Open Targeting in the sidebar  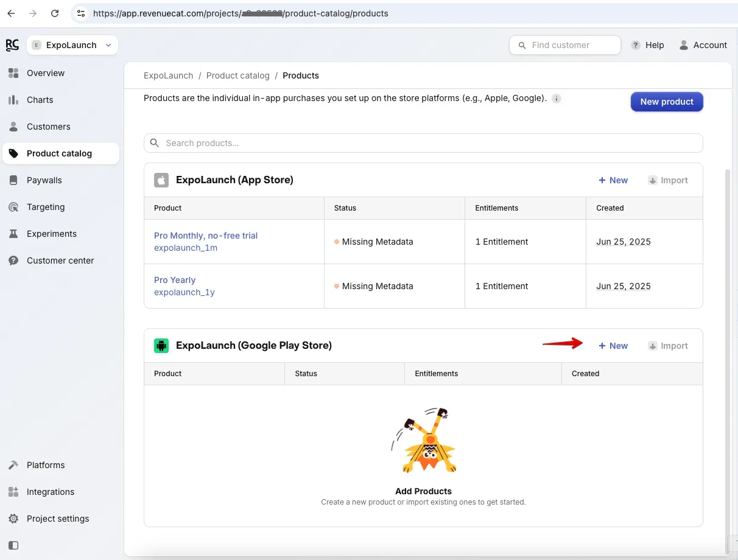(61, 207)
